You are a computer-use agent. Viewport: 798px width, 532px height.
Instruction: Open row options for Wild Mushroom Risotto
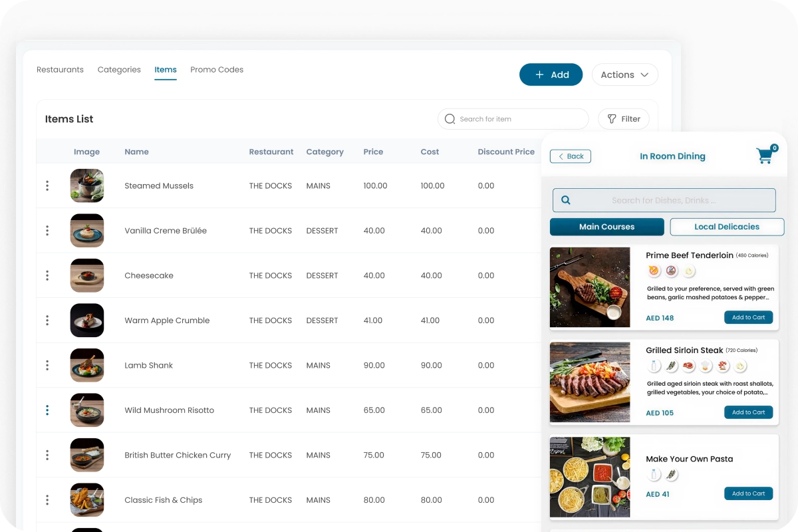click(47, 410)
